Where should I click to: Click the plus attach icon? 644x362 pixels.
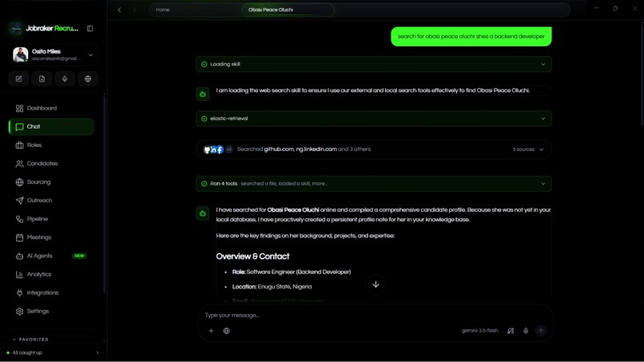coord(211,331)
